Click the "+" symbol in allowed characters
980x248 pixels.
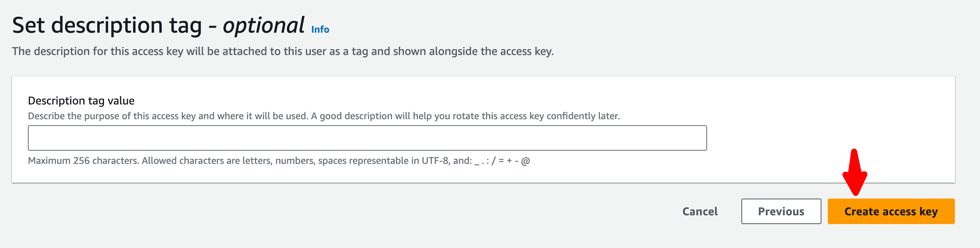click(x=509, y=161)
